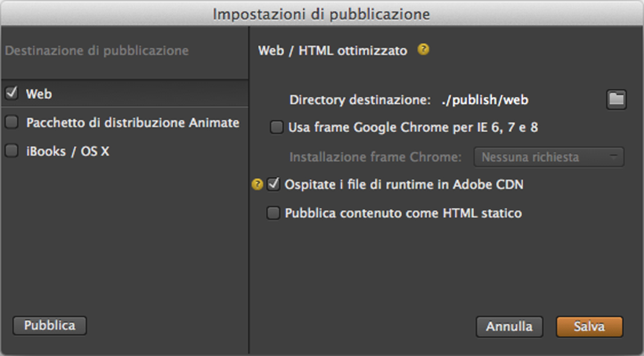Click the folder icon to browse destination directory
Image resolution: width=644 pixels, height=356 pixels.
pos(616,99)
